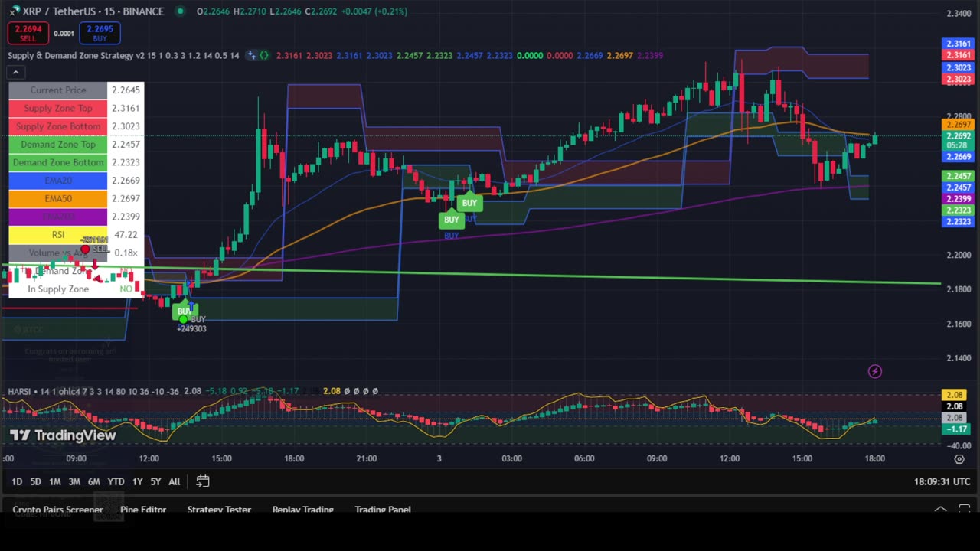
Task: Open the Go to date calendar icon
Action: (x=203, y=481)
